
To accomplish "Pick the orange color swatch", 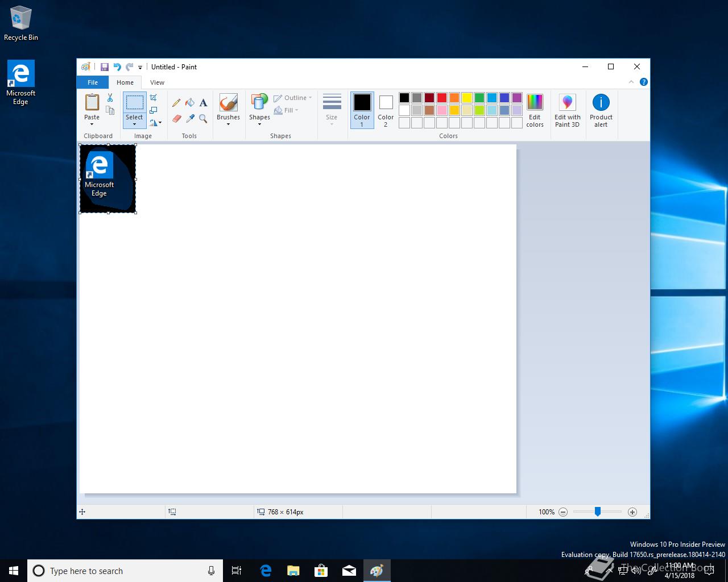I will click(454, 98).
